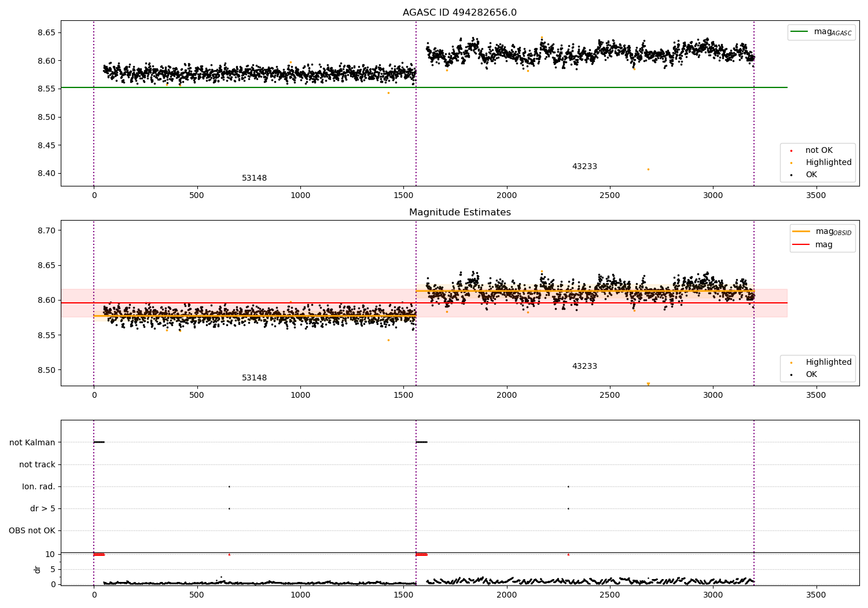Click the 8.55 tick in the top plot
Viewport: 868px width, 608px height.
(46, 89)
